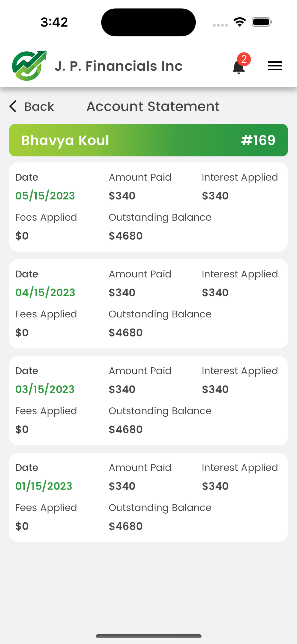Screen dimensions: 297x644
Task: Tap the Bhavya Koul account banner
Action: (x=148, y=140)
